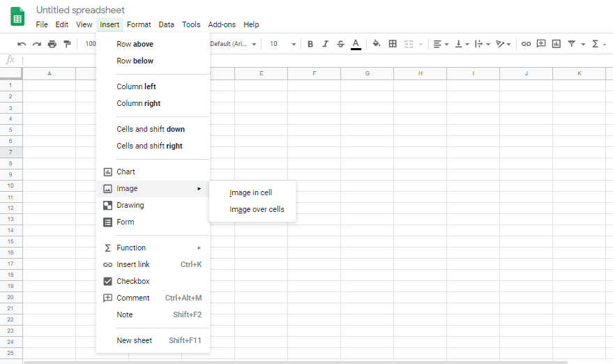
Task: Click the insert chart toolbar icon
Action: pyautogui.click(x=557, y=44)
